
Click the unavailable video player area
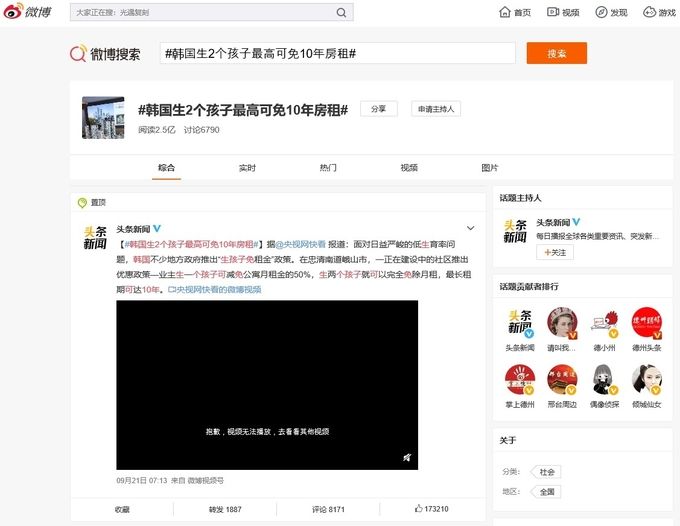tap(267, 385)
